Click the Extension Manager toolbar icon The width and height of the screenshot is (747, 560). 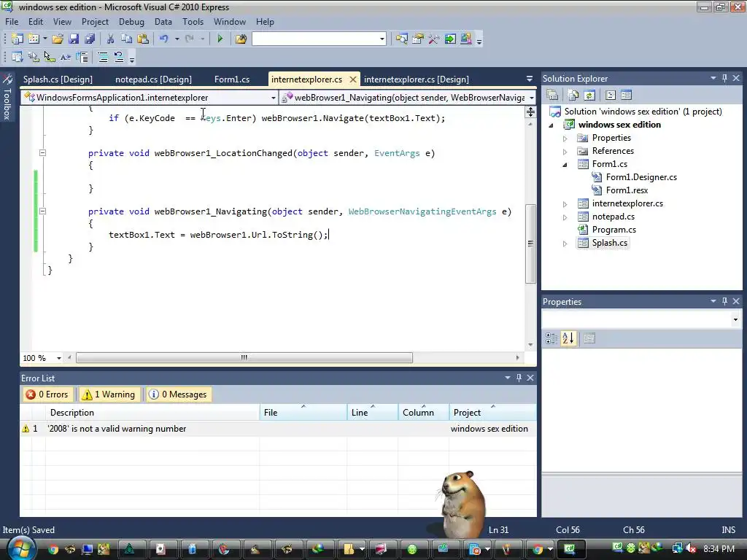pyautogui.click(x=466, y=39)
